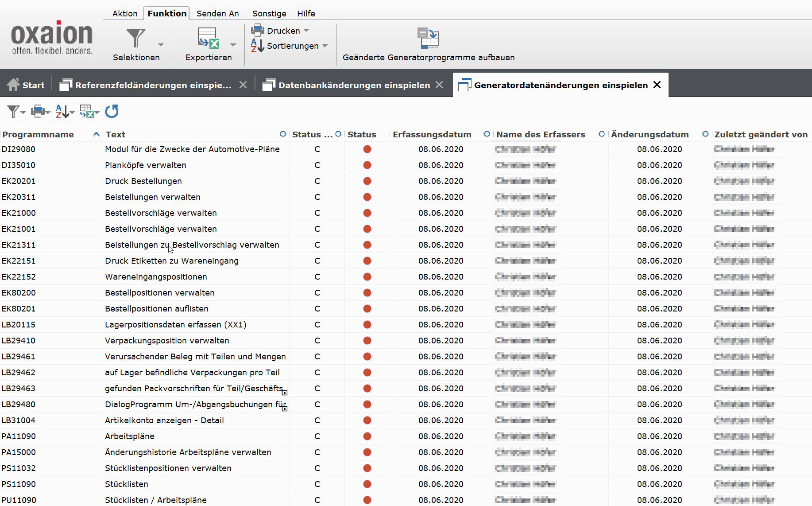Close the Referenzfeldänderungen tab
The image size is (812, 506).
pyautogui.click(x=243, y=85)
